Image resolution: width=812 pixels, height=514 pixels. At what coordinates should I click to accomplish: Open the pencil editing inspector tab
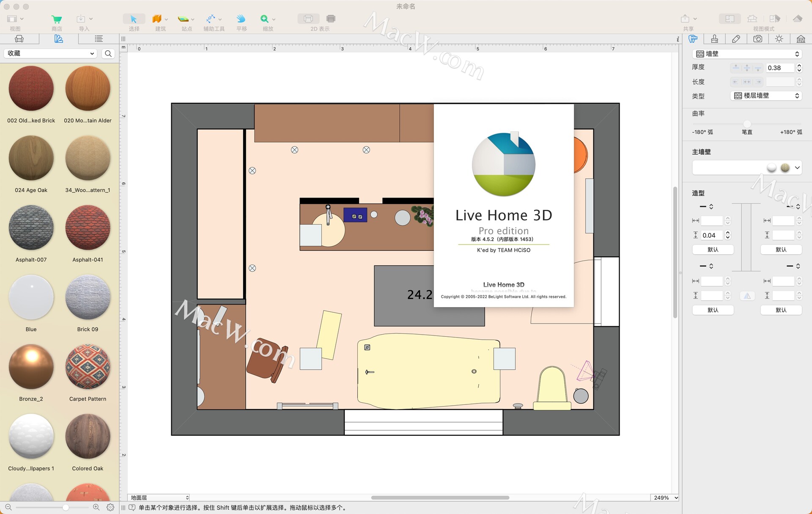point(736,39)
